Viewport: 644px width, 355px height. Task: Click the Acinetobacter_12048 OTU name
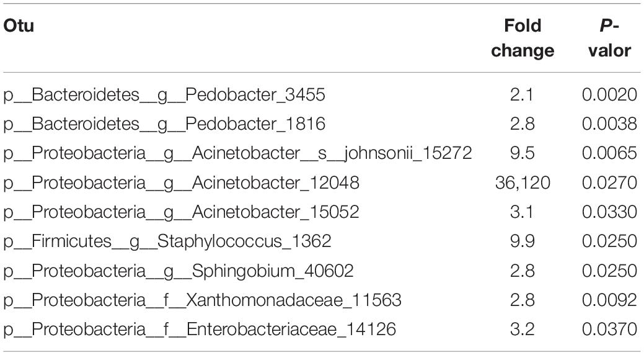(x=181, y=183)
